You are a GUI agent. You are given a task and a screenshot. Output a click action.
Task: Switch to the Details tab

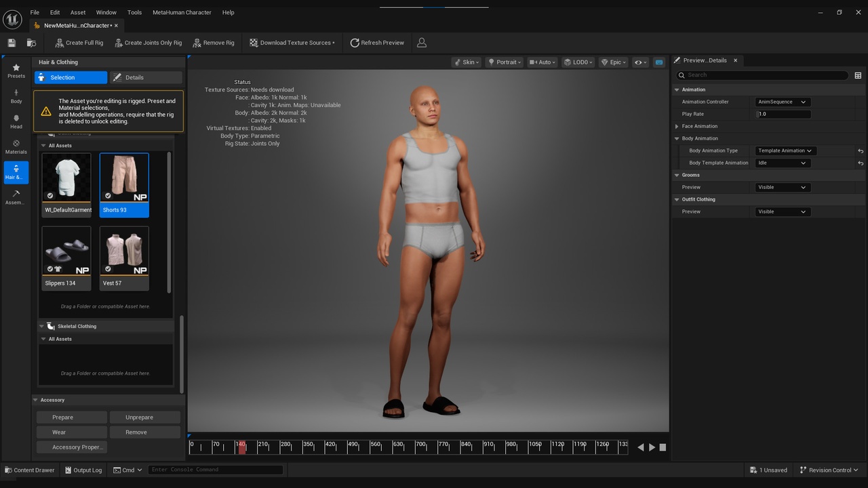coord(146,77)
